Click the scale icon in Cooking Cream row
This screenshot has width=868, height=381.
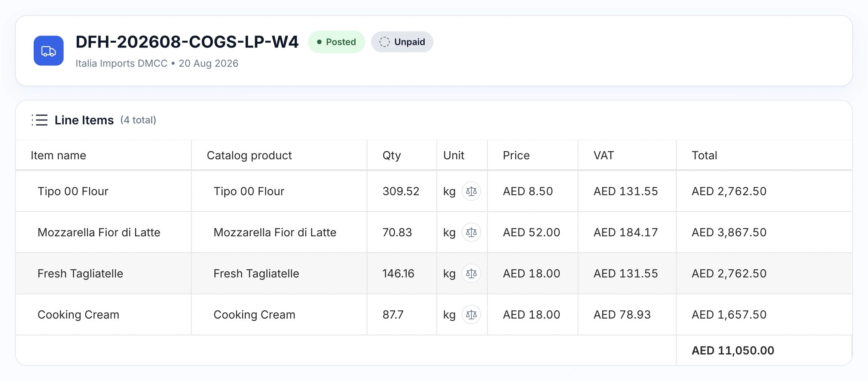[471, 315]
